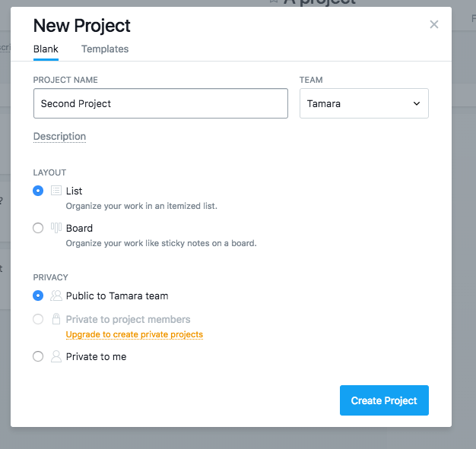Viewport: 476px width, 449px height.
Task: Select the List layout radio button
Action: click(x=38, y=191)
